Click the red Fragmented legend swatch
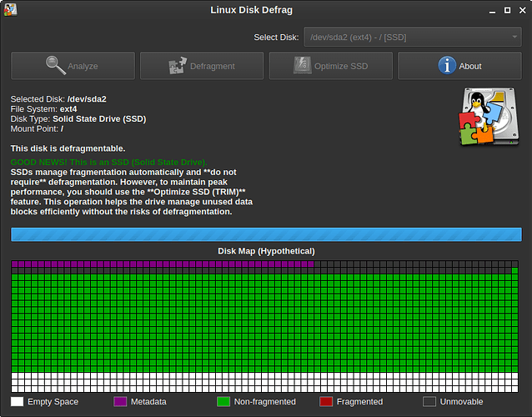The width and height of the screenshot is (532, 417). [x=326, y=402]
